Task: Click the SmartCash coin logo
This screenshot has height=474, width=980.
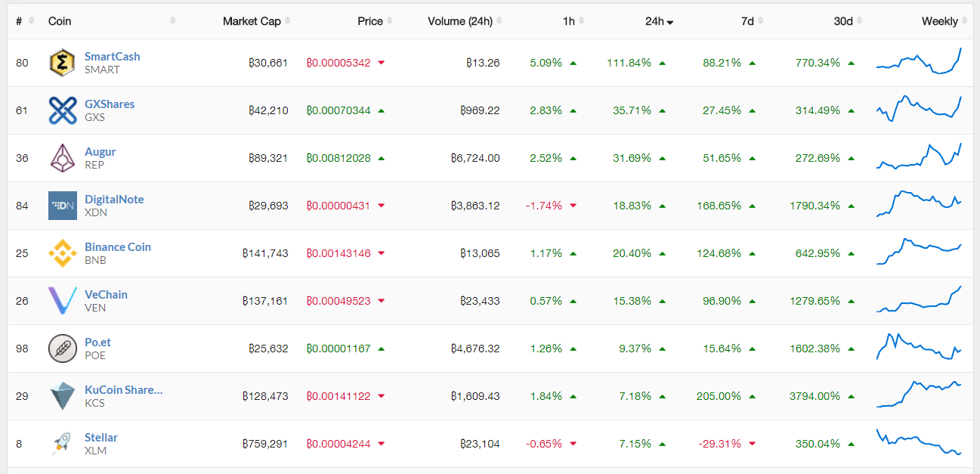Action: tap(63, 63)
